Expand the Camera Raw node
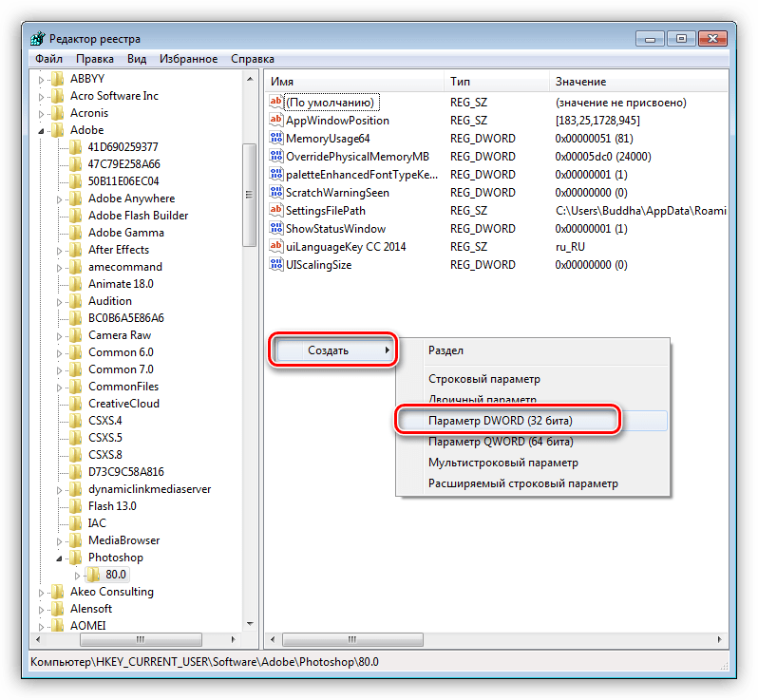The height and width of the screenshot is (700, 758). pyautogui.click(x=59, y=336)
